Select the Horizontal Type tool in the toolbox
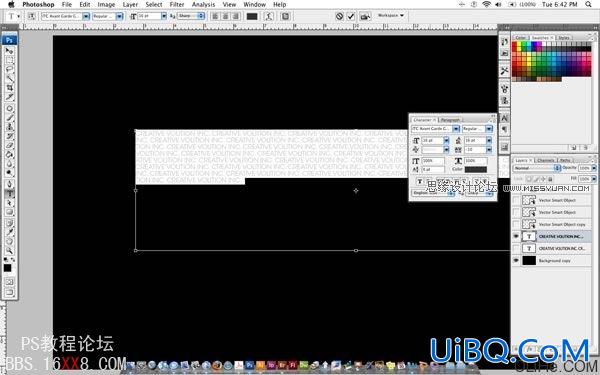 tap(9, 193)
